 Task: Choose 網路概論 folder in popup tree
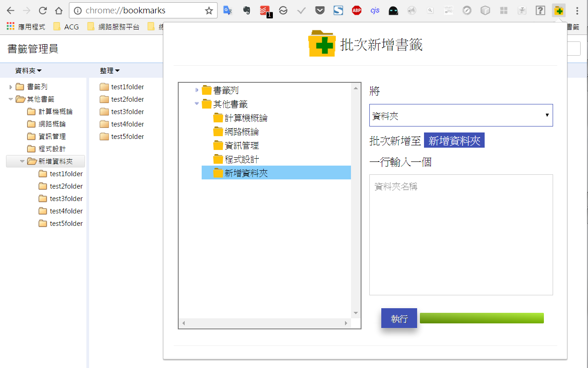point(236,132)
